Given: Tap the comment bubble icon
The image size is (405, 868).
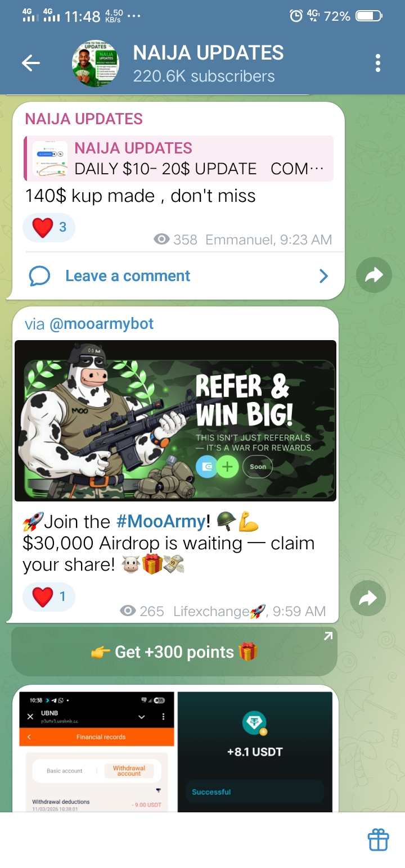Looking at the screenshot, I should (x=40, y=276).
